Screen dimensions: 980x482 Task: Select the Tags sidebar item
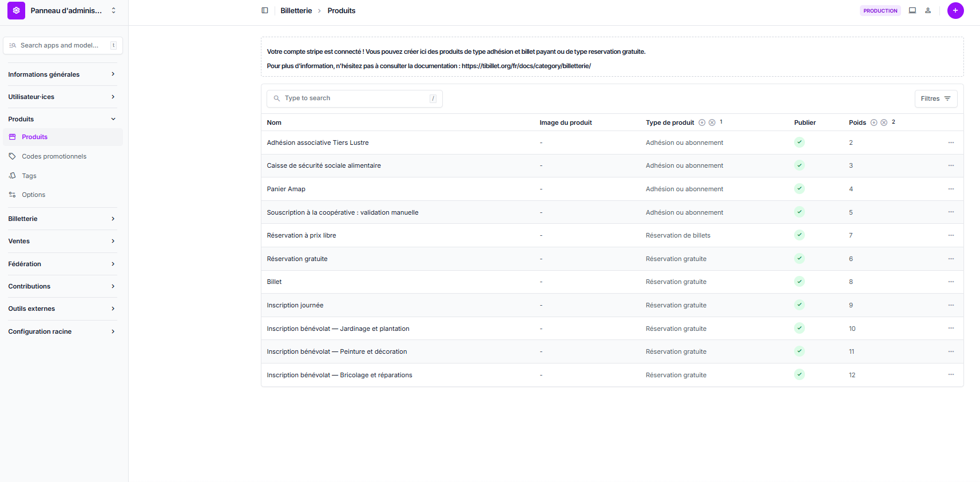point(29,176)
